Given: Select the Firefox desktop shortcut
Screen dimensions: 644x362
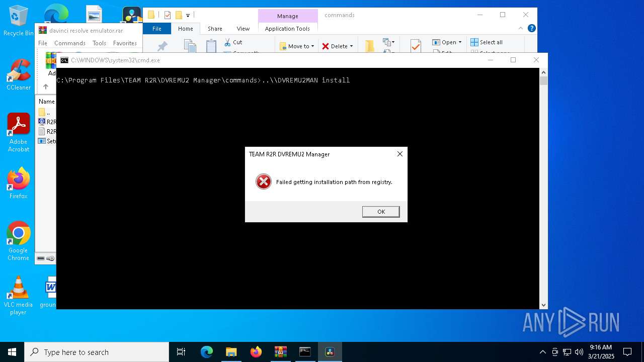Looking at the screenshot, I should (19, 183).
